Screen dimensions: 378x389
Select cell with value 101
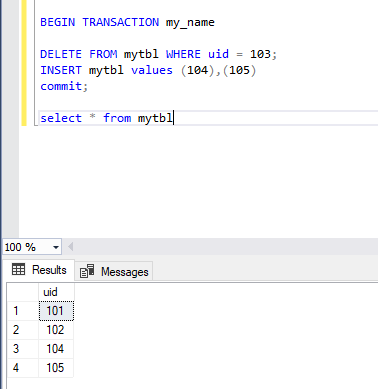[56, 311]
